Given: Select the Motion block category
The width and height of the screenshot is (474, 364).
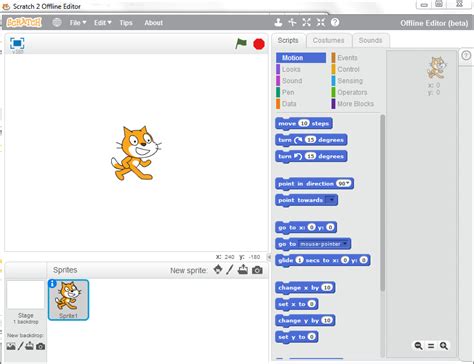Looking at the screenshot, I should pos(301,58).
